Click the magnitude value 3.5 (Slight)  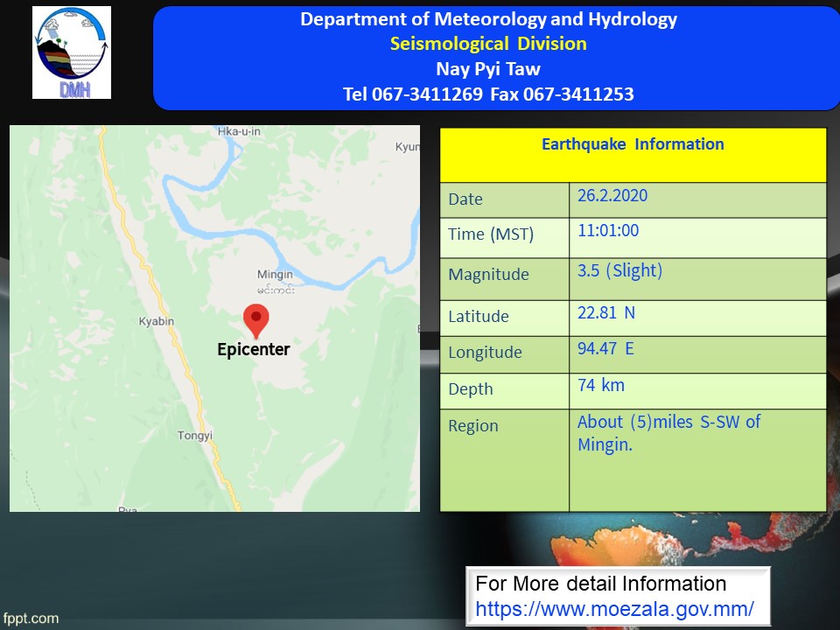point(619,270)
